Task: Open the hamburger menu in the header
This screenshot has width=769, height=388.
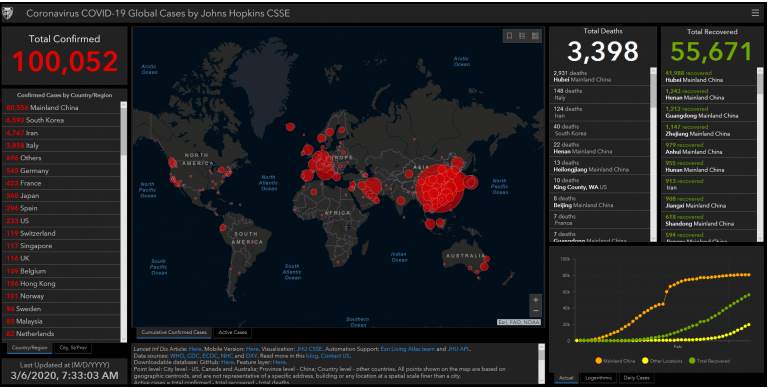Action: tap(755, 13)
